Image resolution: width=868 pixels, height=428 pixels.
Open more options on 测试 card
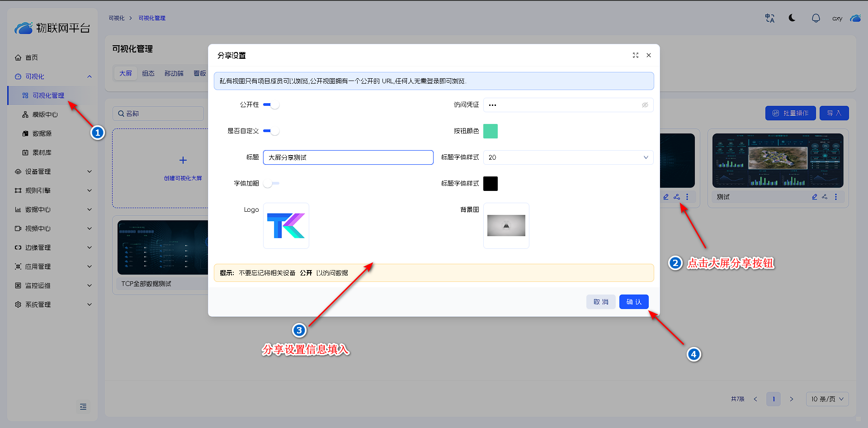point(835,197)
